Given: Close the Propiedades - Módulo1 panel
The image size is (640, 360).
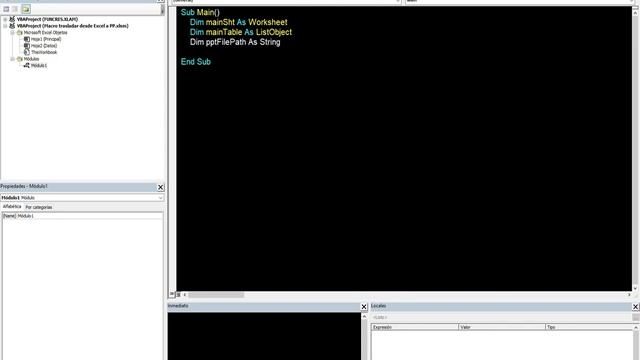Looking at the screenshot, I should (160, 187).
